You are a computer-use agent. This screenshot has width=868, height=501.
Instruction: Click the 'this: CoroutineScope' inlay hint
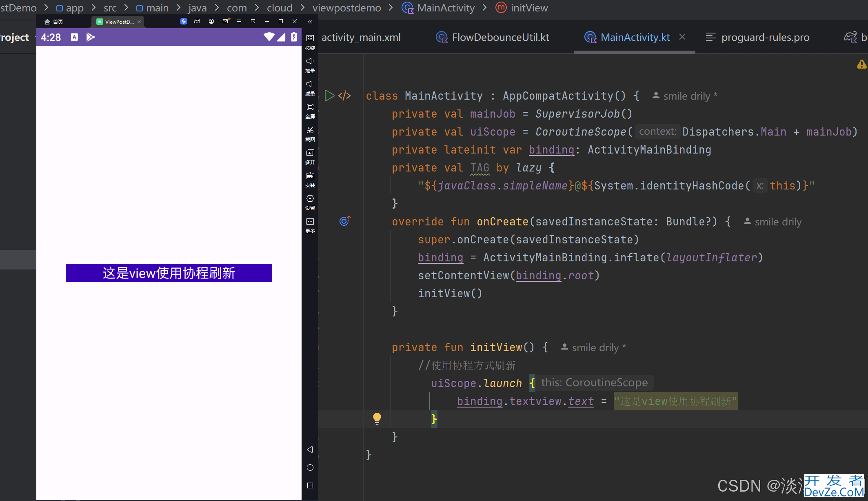[595, 383]
